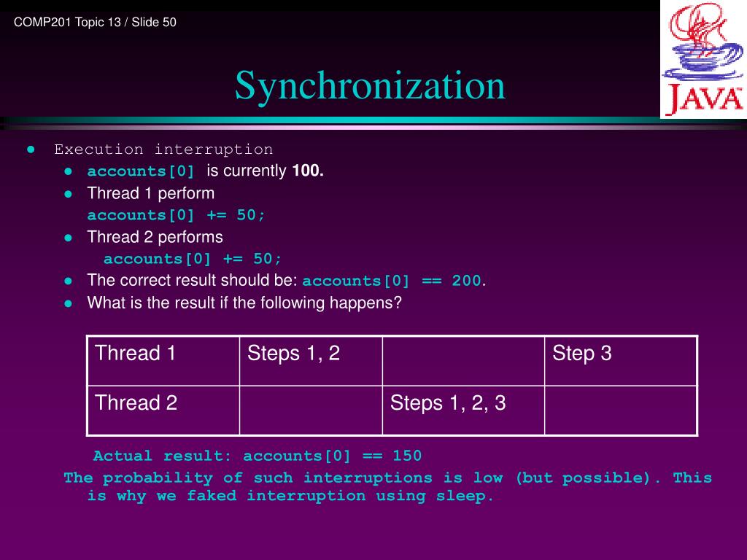Click the 'Step 3' table cell
Image resolution: width=747 pixels, height=560 pixels.
(621, 361)
